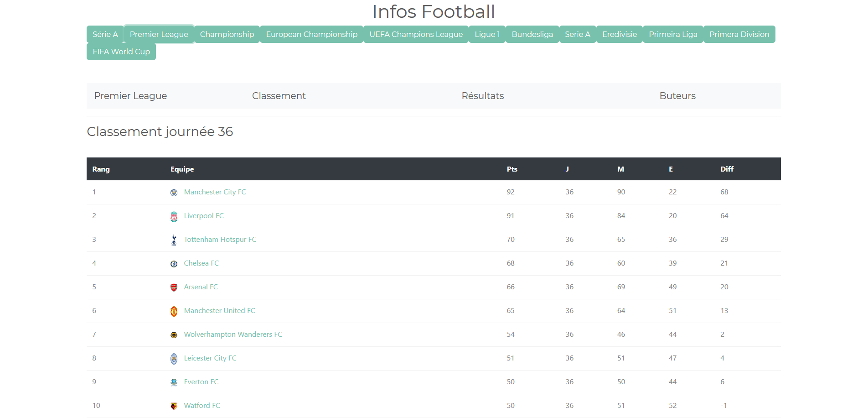This screenshot has width=868, height=418.
Task: Click the Classement journée 36 heading
Action: click(x=160, y=131)
